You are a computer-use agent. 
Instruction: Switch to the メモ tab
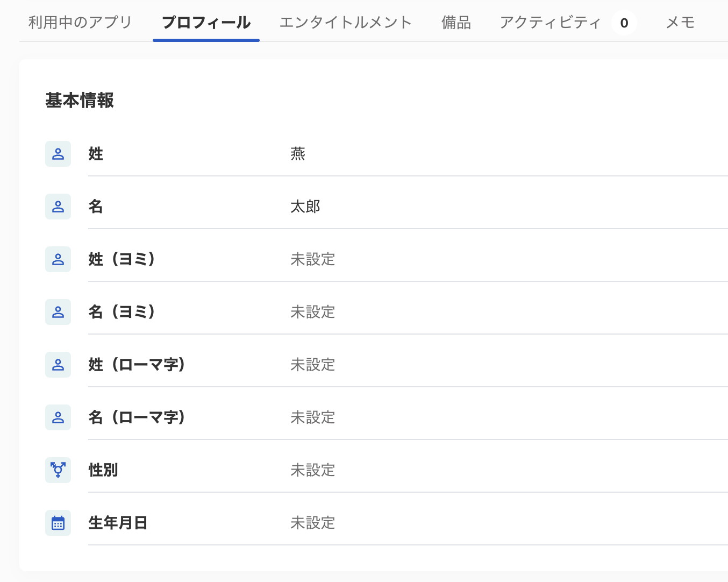(680, 23)
